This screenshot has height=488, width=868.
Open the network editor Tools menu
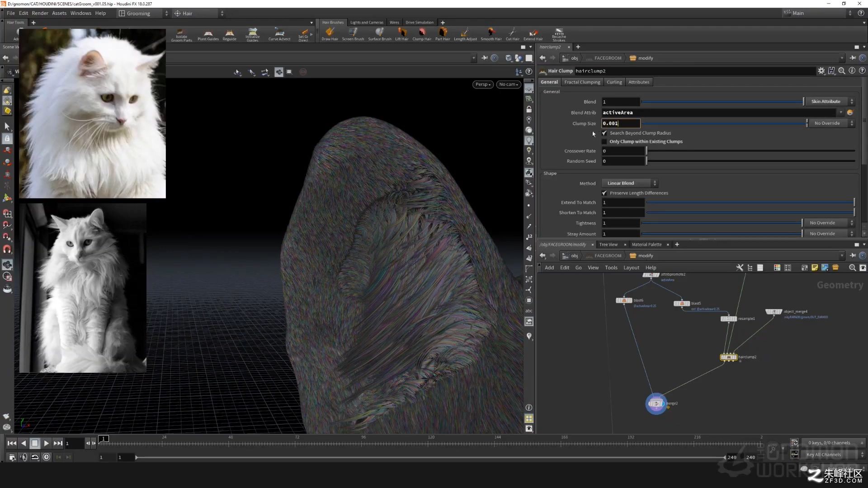point(611,268)
